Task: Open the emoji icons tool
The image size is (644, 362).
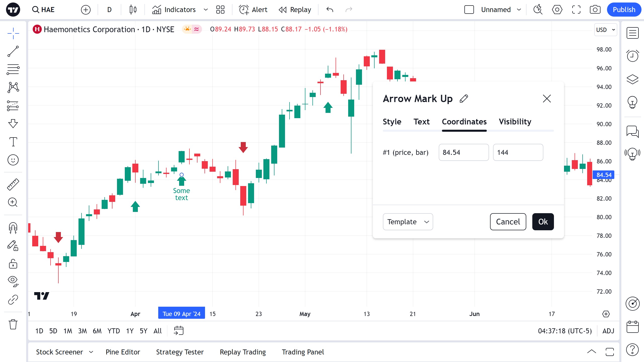Action: coord(13,160)
